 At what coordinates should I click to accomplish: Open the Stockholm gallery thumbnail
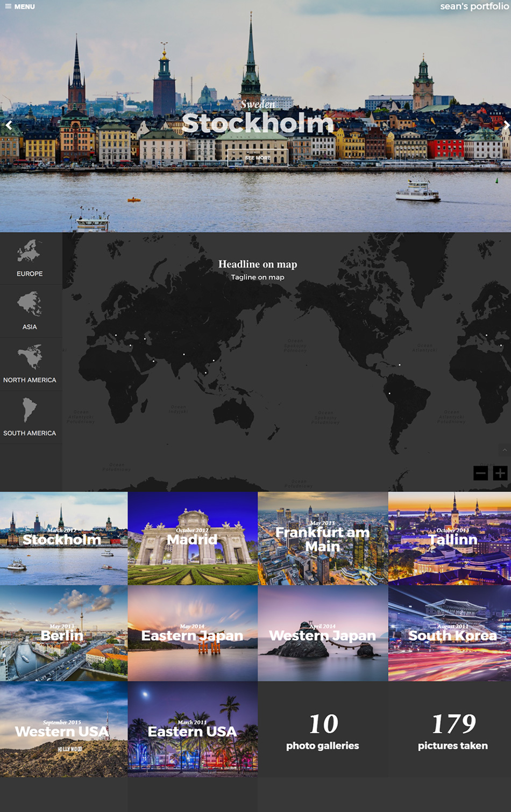(63, 538)
